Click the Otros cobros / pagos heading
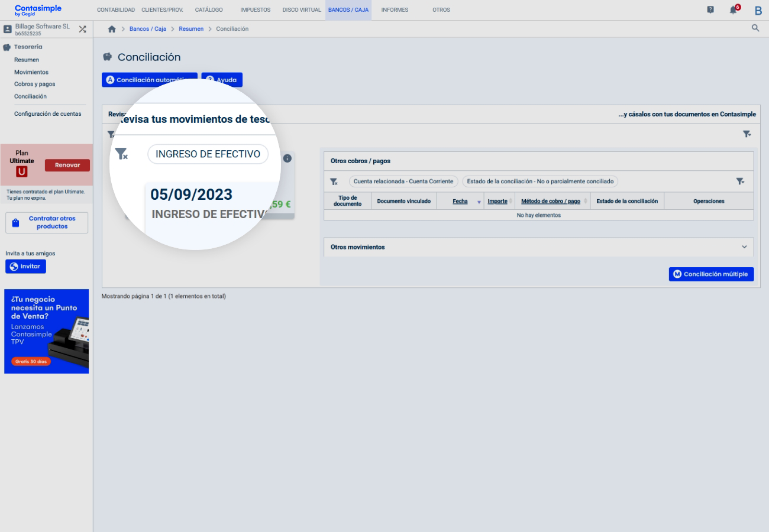This screenshot has width=769, height=532. pyautogui.click(x=360, y=161)
